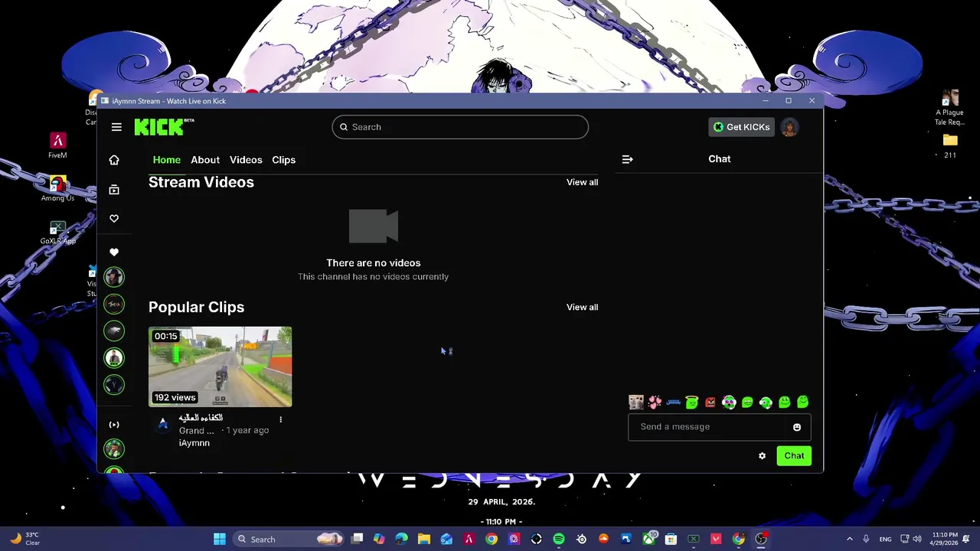
Task: Show hidden system tray icons
Action: (x=849, y=540)
